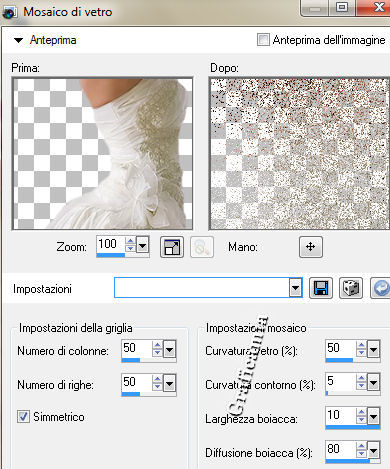Open the Numero di righe slider dropdown
This screenshot has height=469, width=390.
pos(170,384)
